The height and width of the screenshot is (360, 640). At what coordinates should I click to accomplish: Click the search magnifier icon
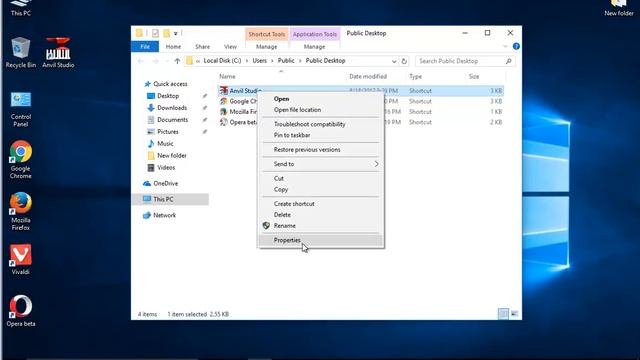(509, 61)
